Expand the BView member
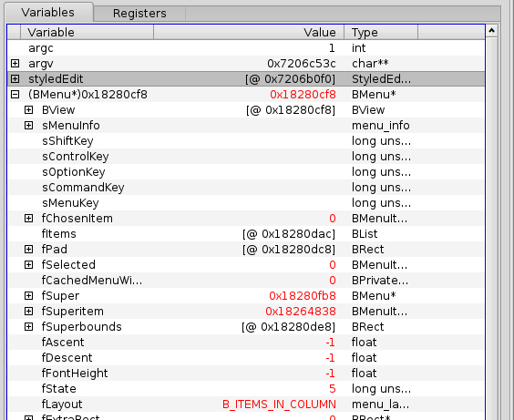 pos(29,109)
